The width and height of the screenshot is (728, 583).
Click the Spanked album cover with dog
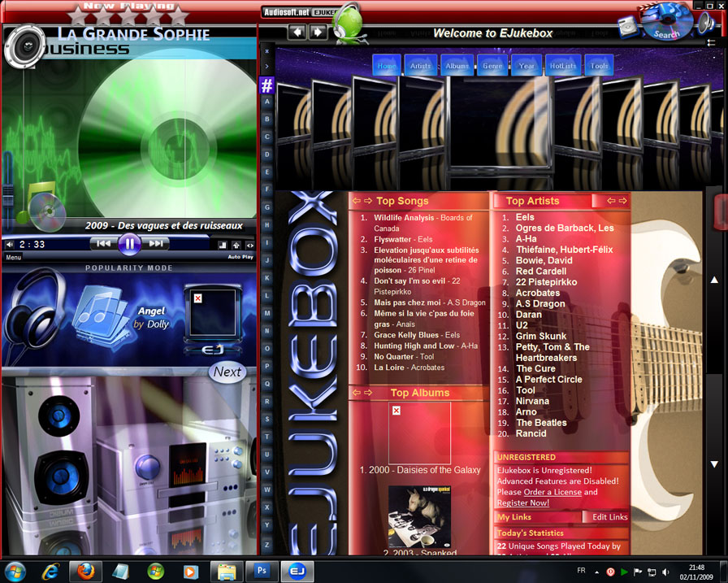420,516
